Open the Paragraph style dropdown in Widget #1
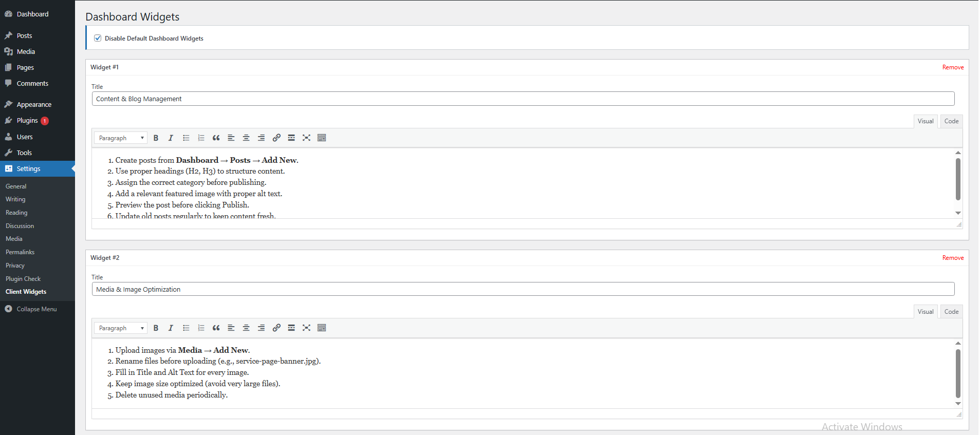980x435 pixels. [x=120, y=138]
